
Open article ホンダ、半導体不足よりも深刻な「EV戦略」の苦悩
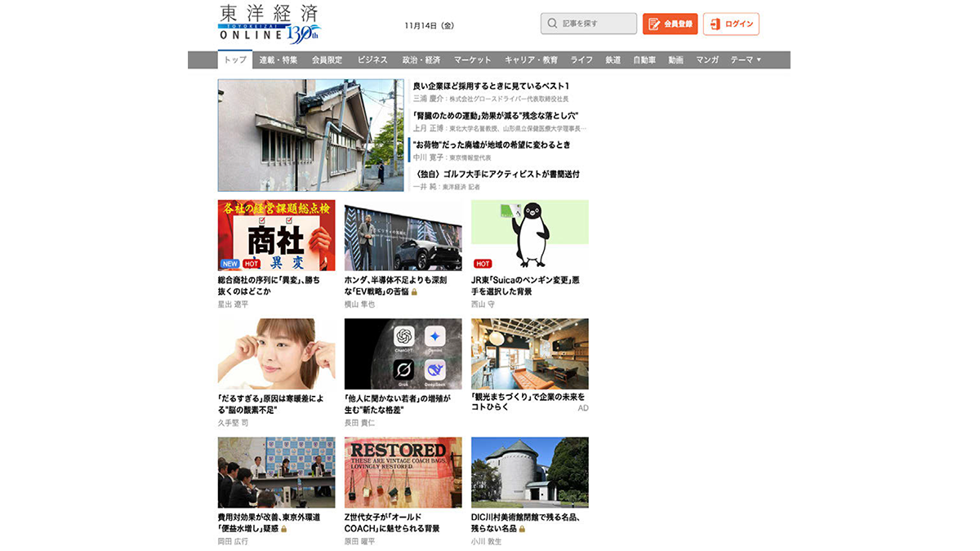396,286
